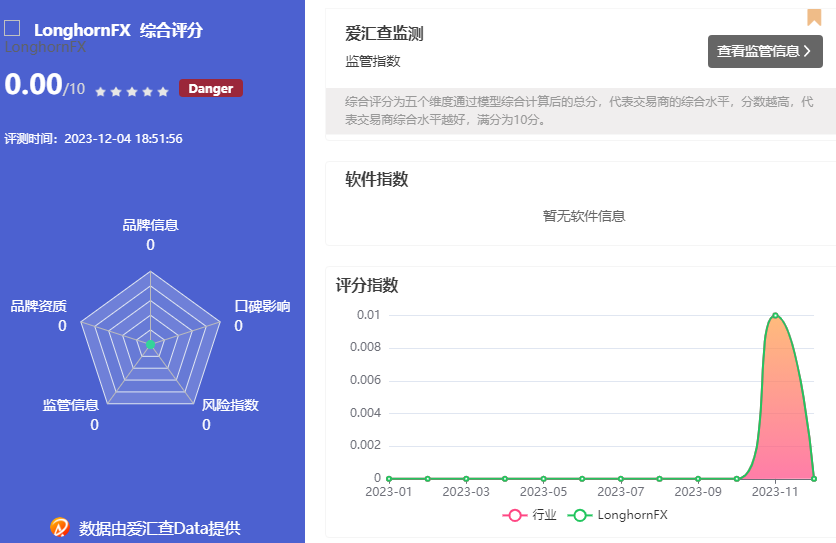This screenshot has width=836, height=543.
Task: Click the 0.00 overall score
Action: pyautogui.click(x=34, y=84)
